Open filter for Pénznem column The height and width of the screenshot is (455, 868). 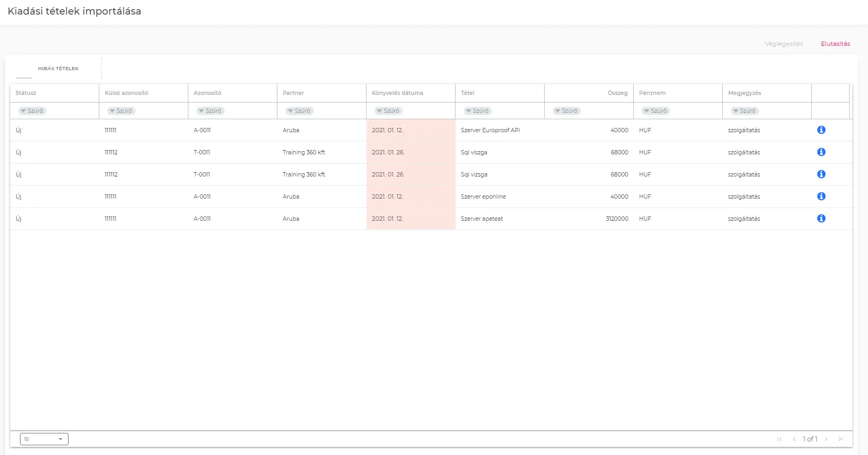[x=655, y=111]
